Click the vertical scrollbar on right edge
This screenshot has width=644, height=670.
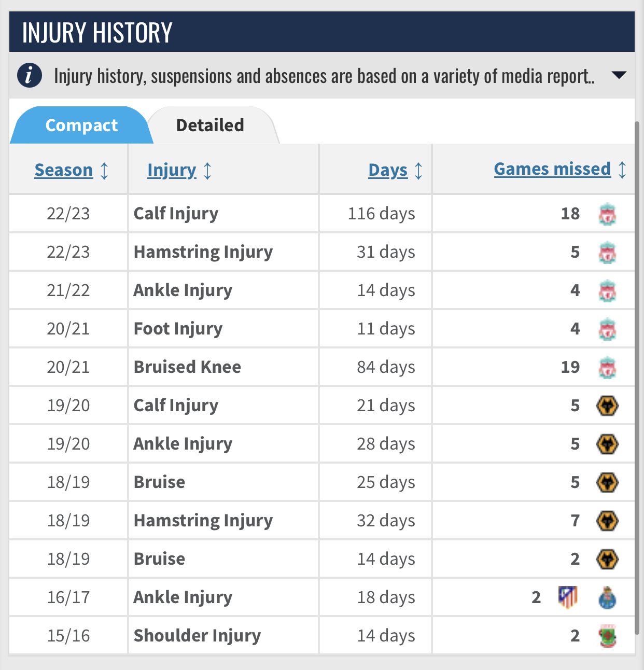pos(637,363)
